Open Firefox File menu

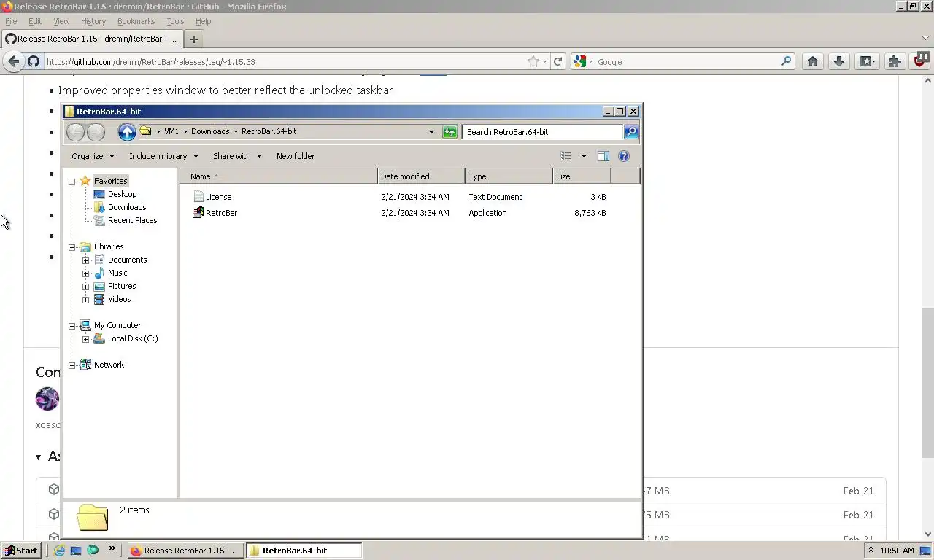pyautogui.click(x=11, y=21)
